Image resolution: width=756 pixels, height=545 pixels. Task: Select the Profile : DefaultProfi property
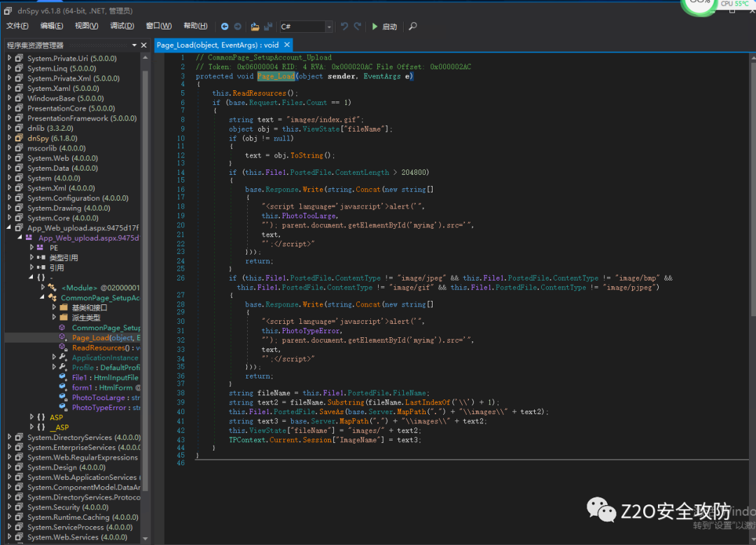[106, 367]
